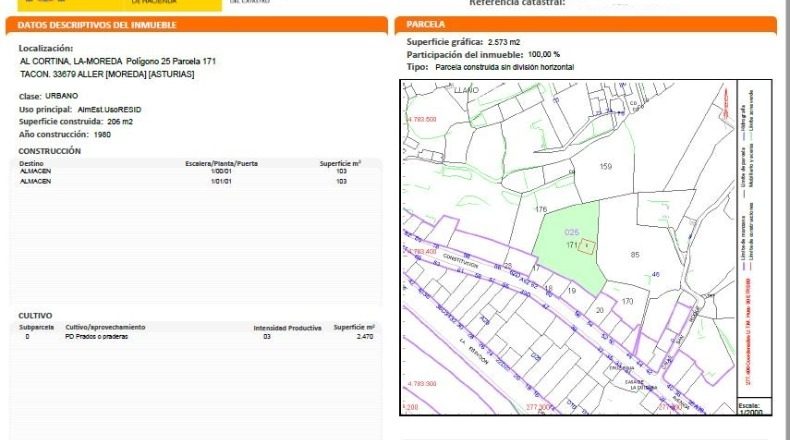Click the Escalera/Planta/Puerta column header
This screenshot has height=440, width=790.
[221, 163]
